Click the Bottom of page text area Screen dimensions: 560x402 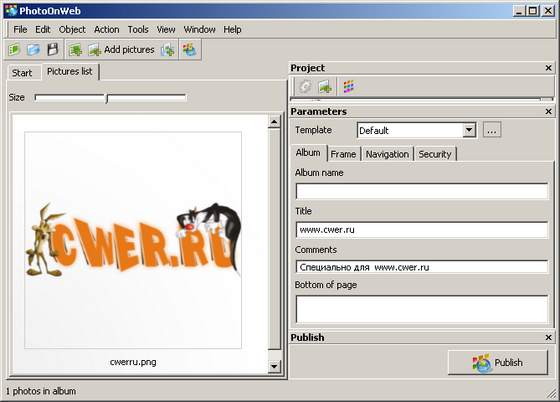click(x=422, y=309)
